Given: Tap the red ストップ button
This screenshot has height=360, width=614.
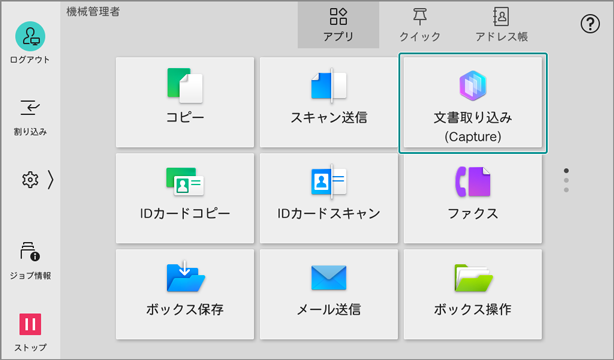Looking at the screenshot, I should tap(30, 324).
